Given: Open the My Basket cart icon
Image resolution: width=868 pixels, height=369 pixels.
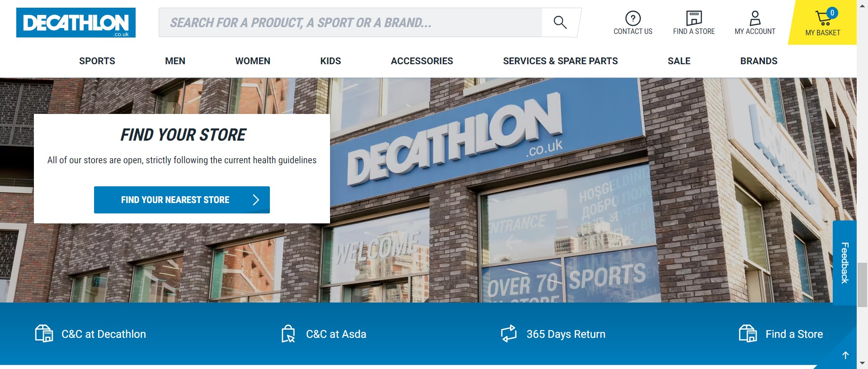Looking at the screenshot, I should (824, 18).
